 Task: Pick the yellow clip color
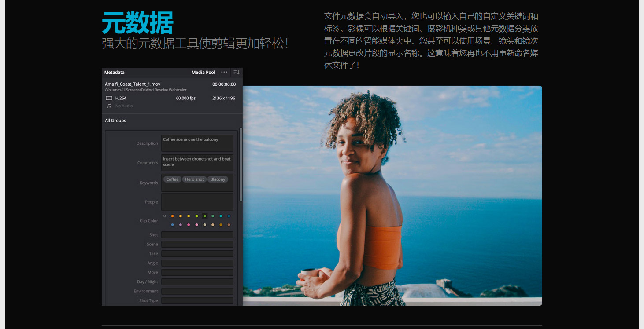189,216
